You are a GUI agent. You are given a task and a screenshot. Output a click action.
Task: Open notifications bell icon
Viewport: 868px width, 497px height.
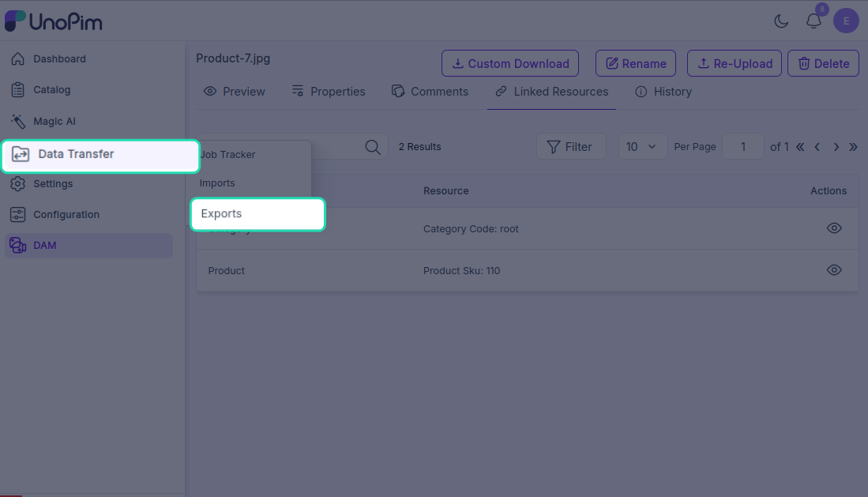[x=814, y=21]
